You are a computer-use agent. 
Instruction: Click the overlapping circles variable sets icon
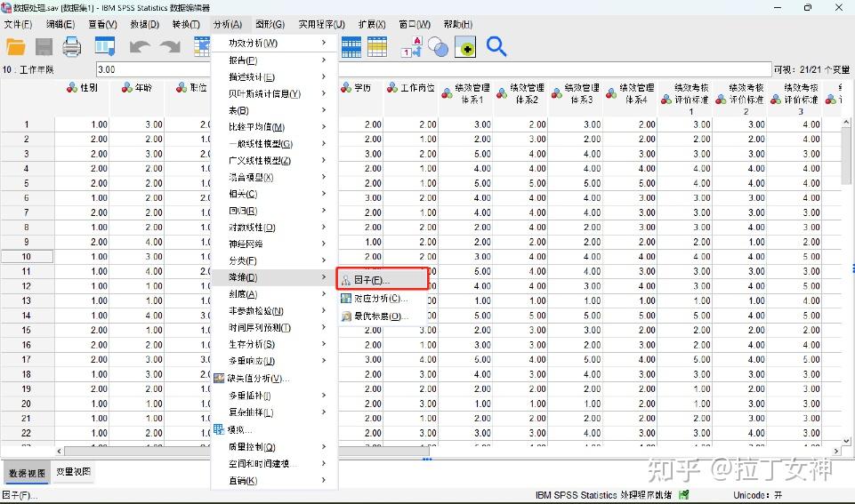click(438, 47)
